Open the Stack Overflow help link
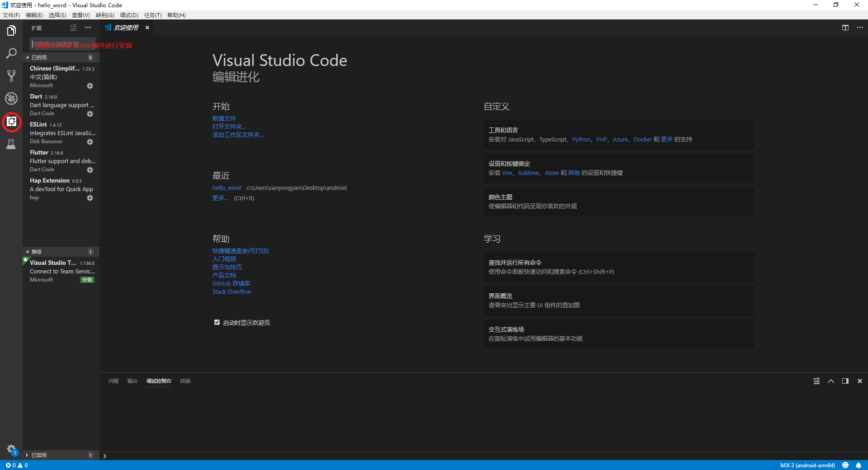This screenshot has height=470, width=868. click(231, 291)
